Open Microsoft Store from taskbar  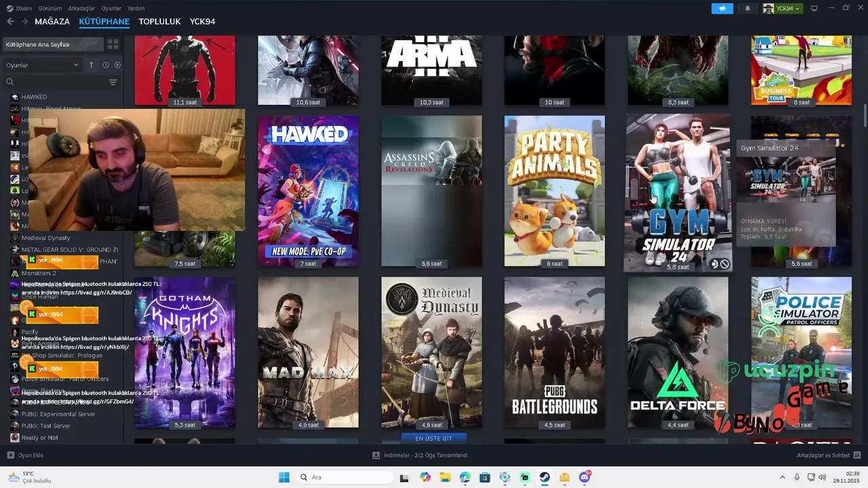[485, 477]
